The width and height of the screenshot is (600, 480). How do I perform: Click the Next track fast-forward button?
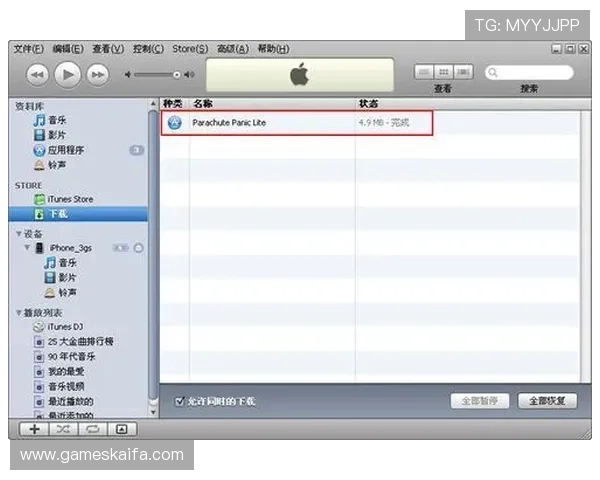(x=98, y=75)
